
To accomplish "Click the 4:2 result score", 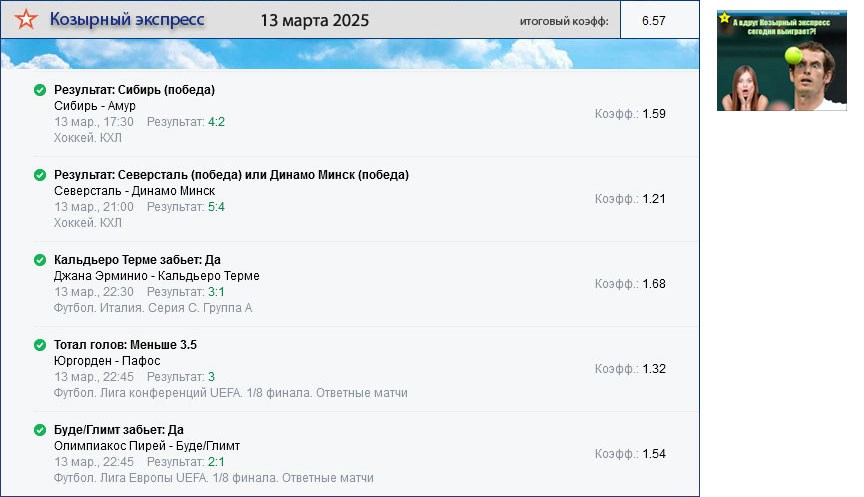I will 216,122.
